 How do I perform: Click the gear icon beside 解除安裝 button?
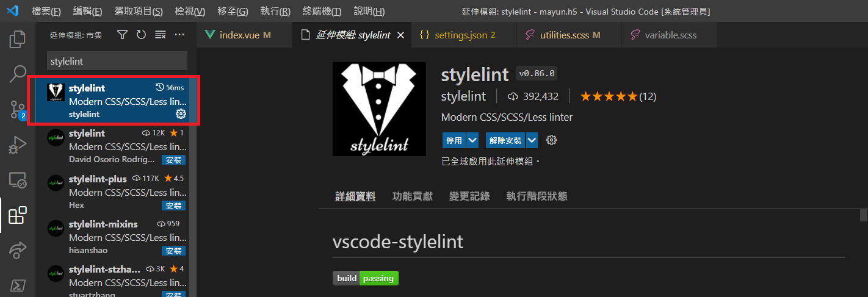[x=551, y=140]
